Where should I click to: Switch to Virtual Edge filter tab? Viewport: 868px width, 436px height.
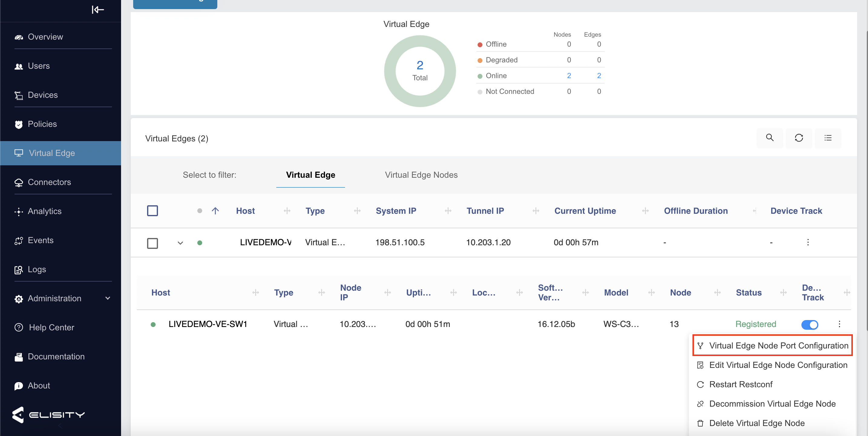(x=310, y=175)
